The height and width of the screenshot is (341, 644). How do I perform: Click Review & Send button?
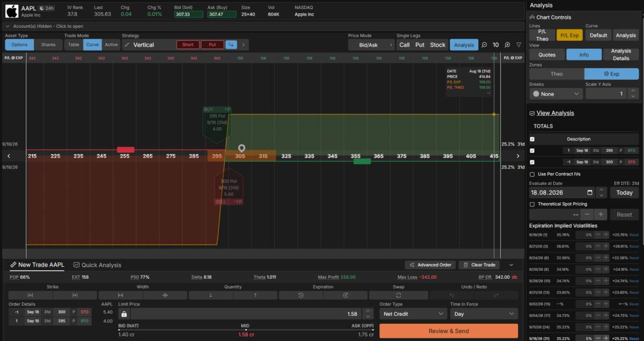[x=449, y=331]
